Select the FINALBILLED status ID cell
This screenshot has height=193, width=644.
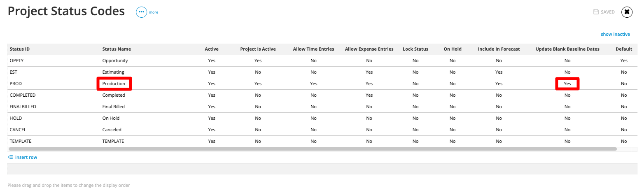23,107
